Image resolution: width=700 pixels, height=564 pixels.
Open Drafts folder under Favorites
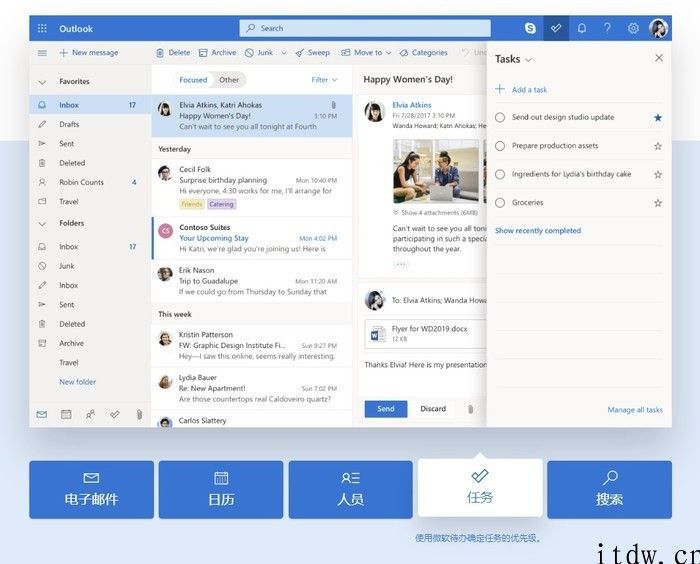[x=90, y=125]
